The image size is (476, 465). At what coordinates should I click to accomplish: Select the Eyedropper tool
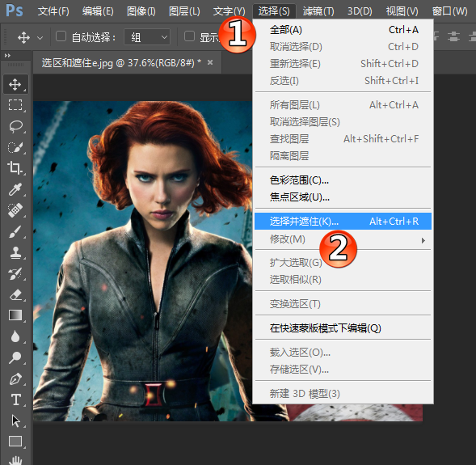pyautogui.click(x=15, y=189)
